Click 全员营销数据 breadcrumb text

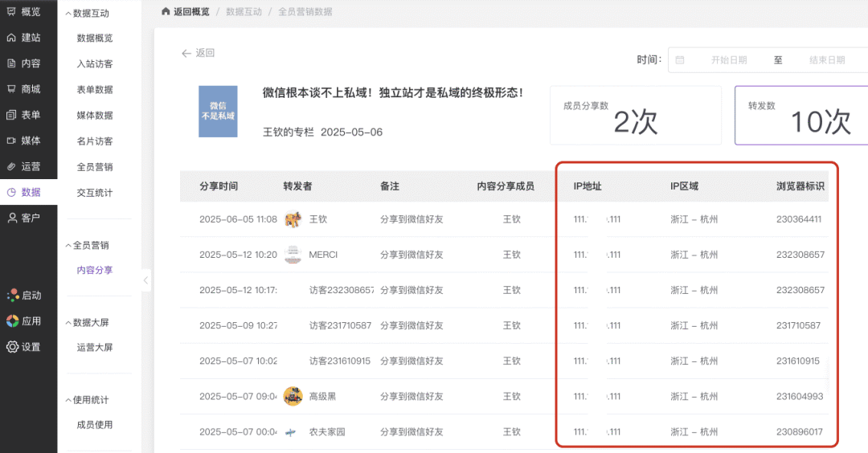[305, 11]
